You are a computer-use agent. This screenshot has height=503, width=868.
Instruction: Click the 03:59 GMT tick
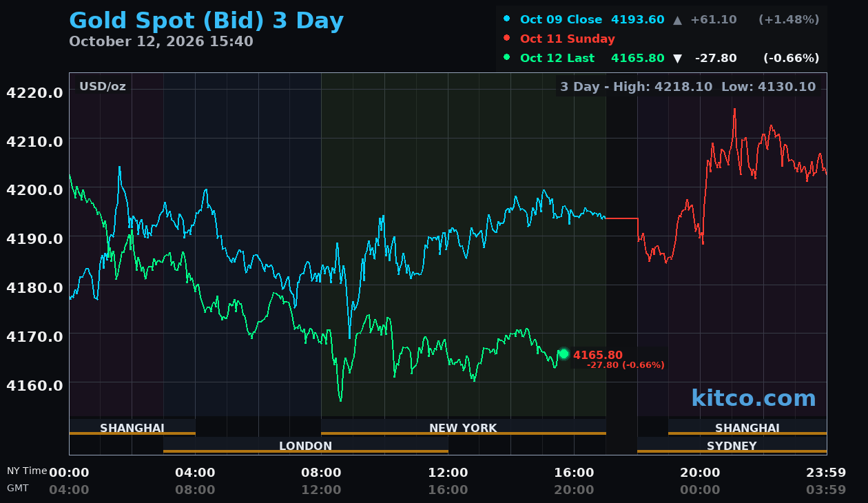[826, 490]
